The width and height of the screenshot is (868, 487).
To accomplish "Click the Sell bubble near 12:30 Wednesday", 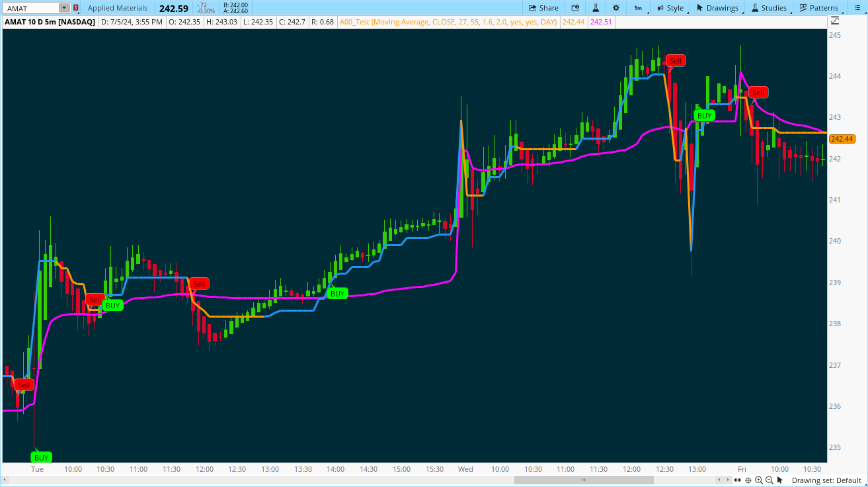I will (x=676, y=61).
